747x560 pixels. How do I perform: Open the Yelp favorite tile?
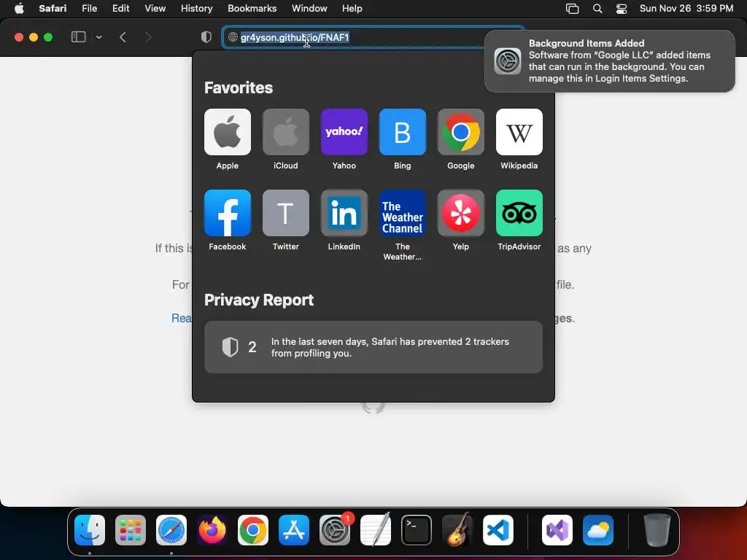tap(461, 213)
